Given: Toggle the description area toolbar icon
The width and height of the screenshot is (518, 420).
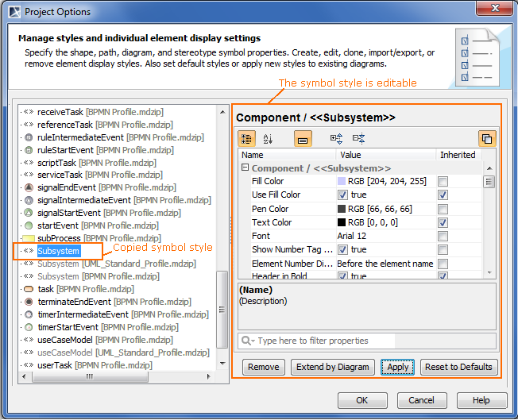Looking at the screenshot, I should tap(303, 139).
